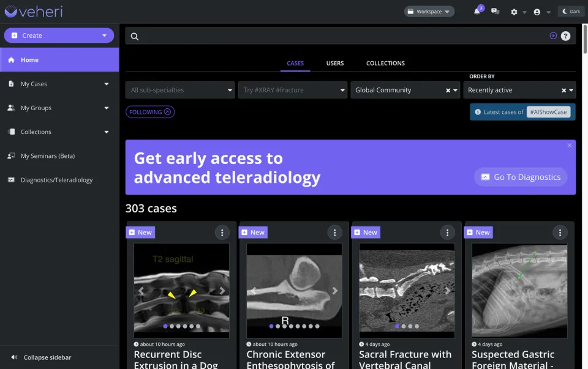Select last carousel dot on Recurrent Disc case

[198, 326]
